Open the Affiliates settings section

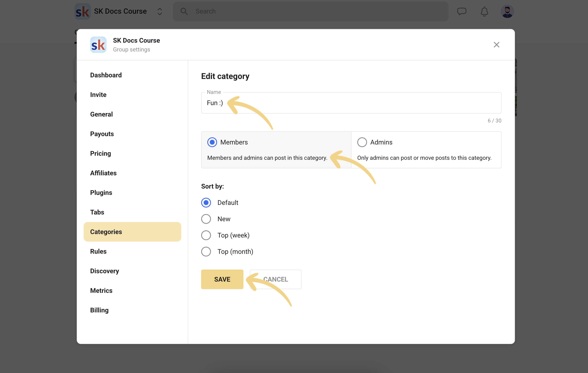coord(132,173)
